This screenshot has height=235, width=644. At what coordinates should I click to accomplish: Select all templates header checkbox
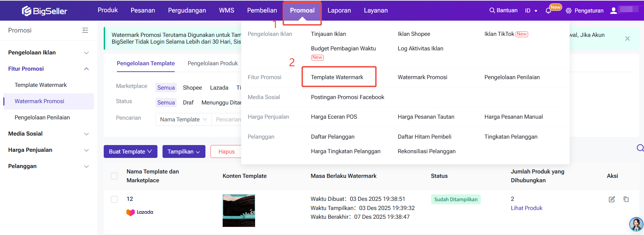point(114,176)
